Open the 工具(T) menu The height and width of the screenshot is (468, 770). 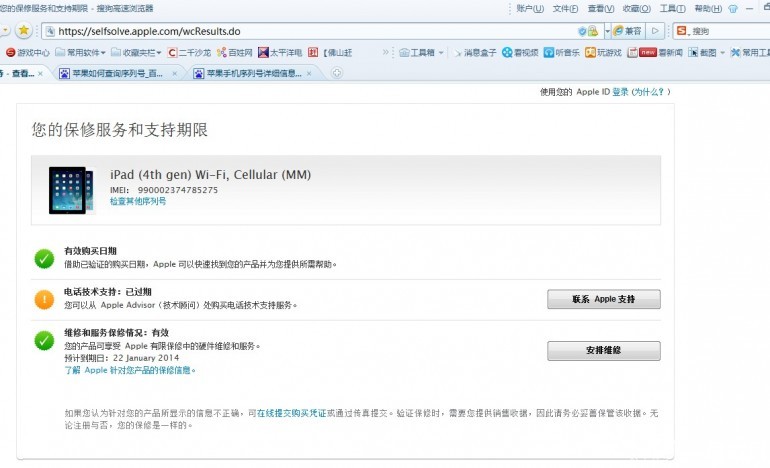click(672, 8)
